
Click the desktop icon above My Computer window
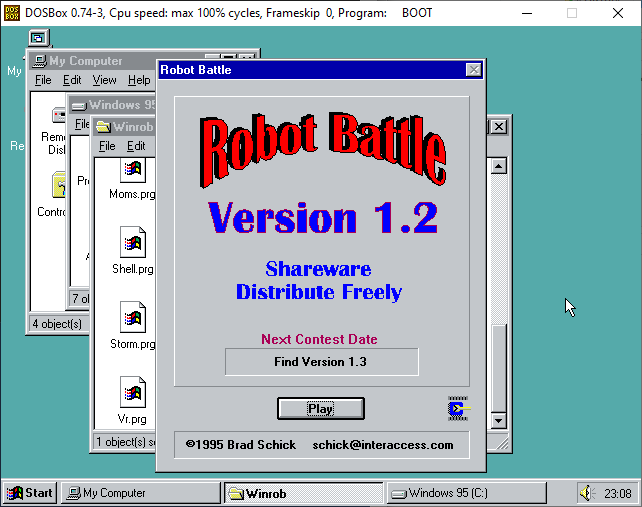coord(38,38)
